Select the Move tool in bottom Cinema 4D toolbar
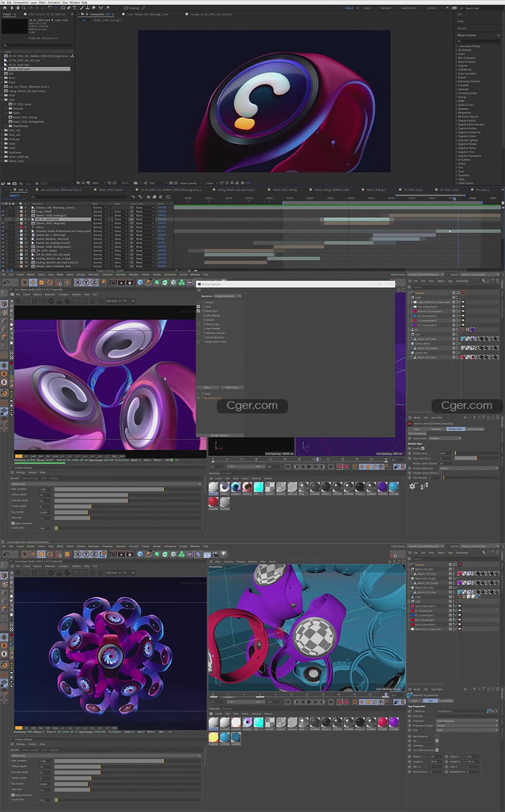The height and width of the screenshot is (812, 505). pos(33,554)
